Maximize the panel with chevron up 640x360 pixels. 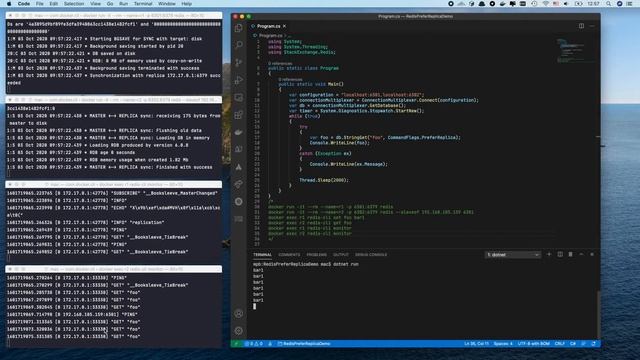tap(581, 254)
